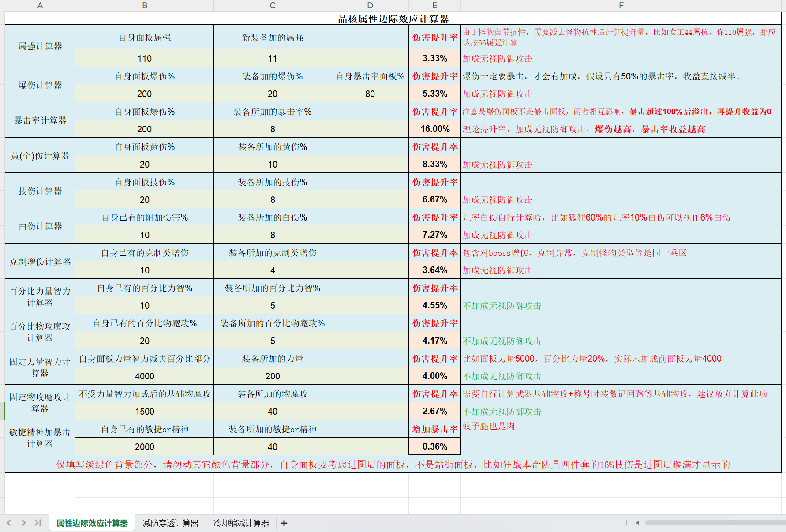Select the 暴击率计算器 row label
This screenshot has width=786, height=532.
(x=40, y=120)
